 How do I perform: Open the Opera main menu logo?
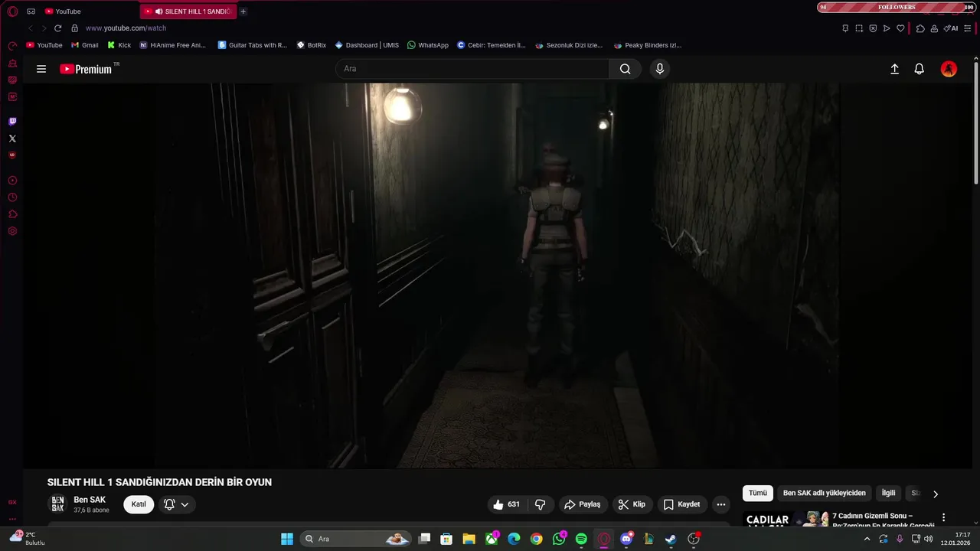12,11
